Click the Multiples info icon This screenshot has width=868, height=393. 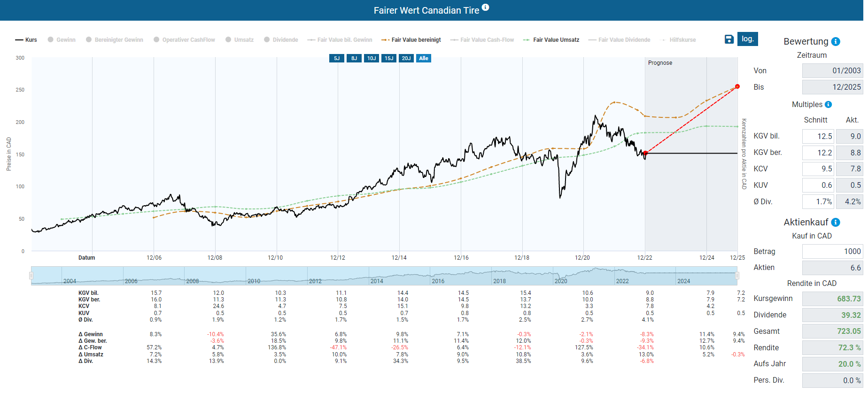(829, 105)
